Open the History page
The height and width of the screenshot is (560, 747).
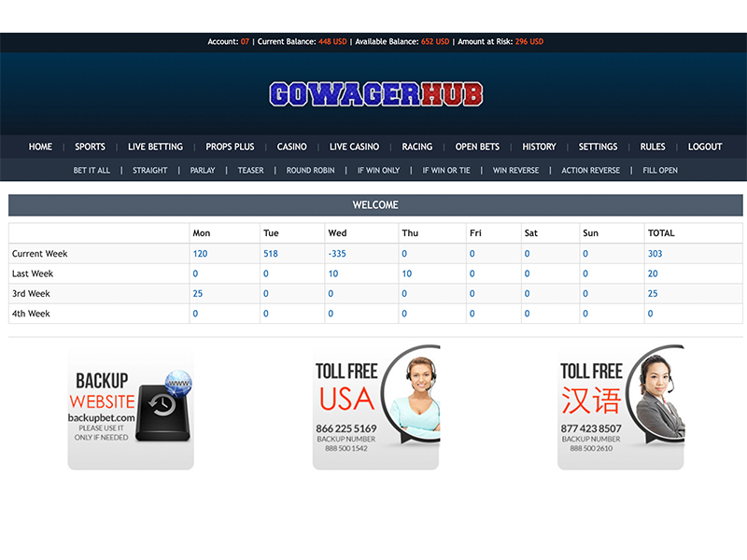pyautogui.click(x=540, y=147)
